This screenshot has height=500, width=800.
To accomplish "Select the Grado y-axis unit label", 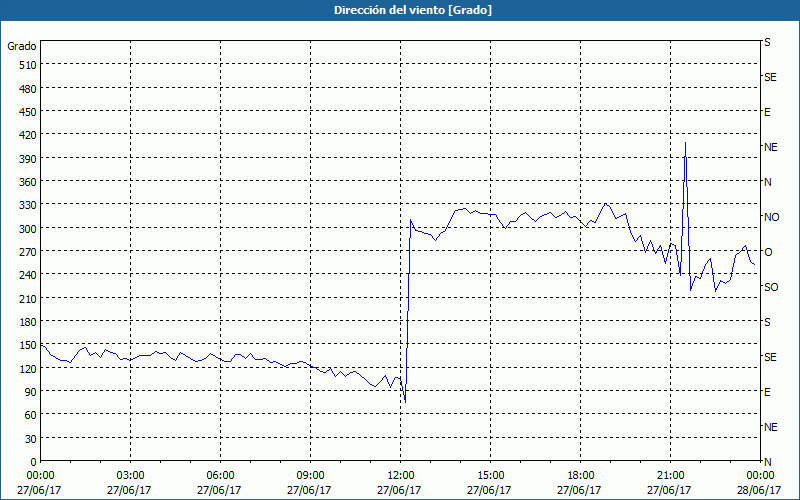I will 22,46.
